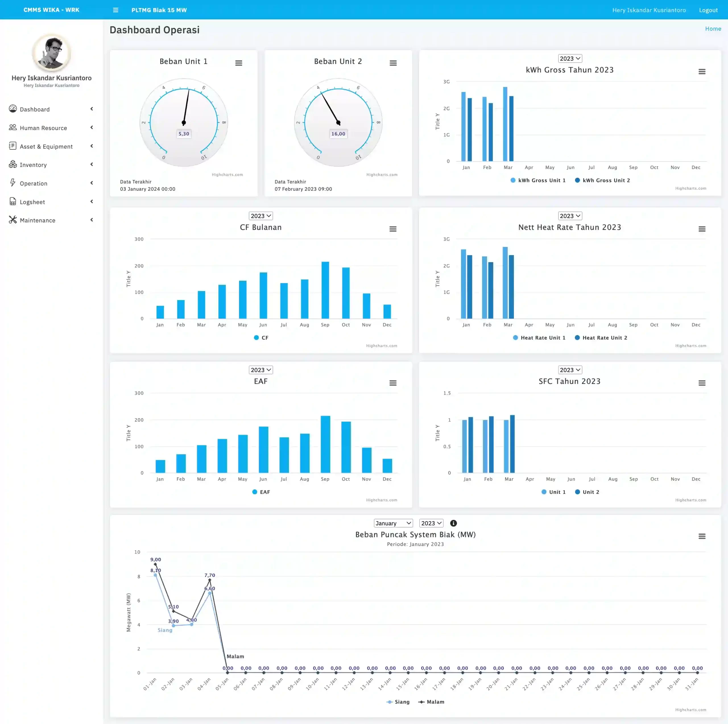Toggle the sidebar hamburger menu icon

coord(116,10)
